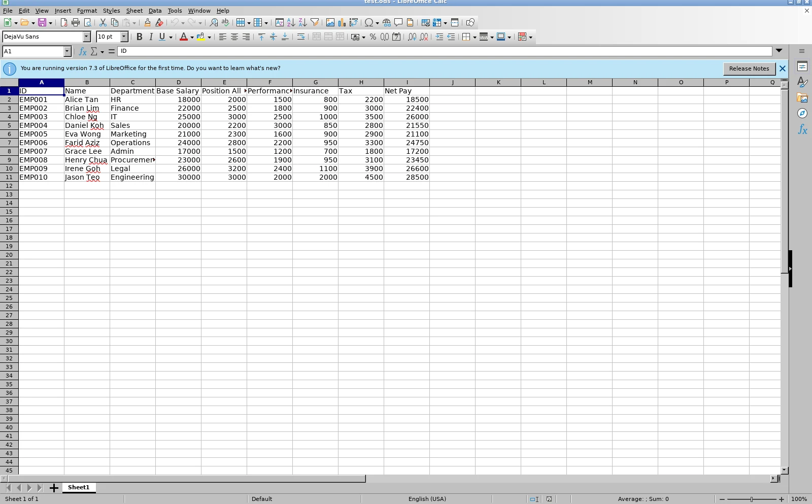Open the Data menu
This screenshot has width=812, height=504.
click(155, 11)
